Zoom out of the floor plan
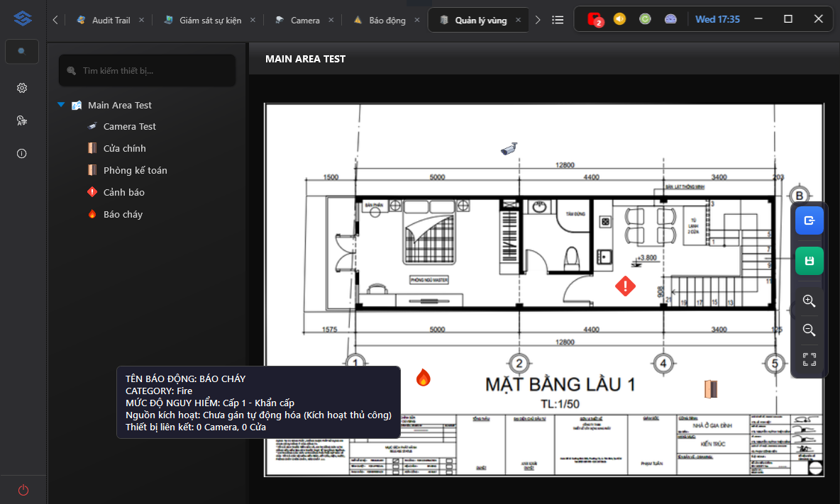The height and width of the screenshot is (504, 840). [809, 330]
